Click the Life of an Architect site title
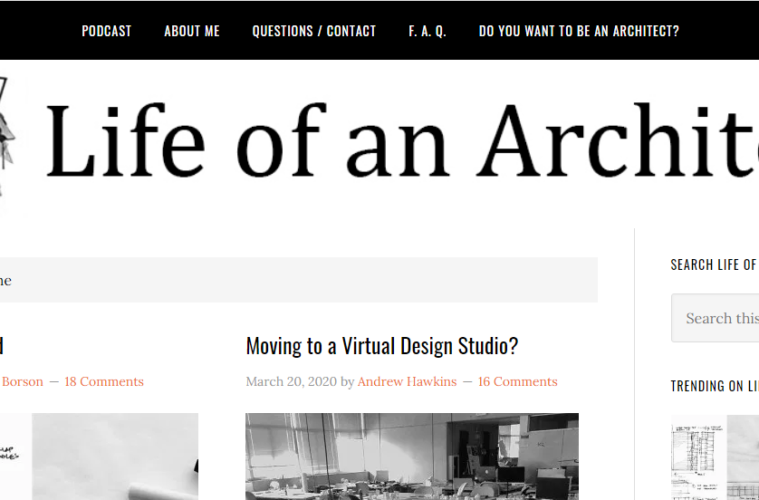Screen dimensions: 759x500 tap(400, 140)
